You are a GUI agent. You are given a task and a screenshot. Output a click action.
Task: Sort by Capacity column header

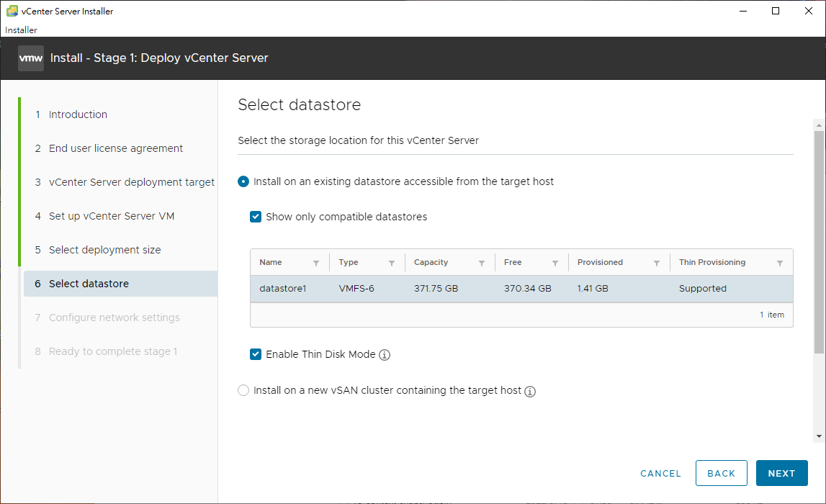(431, 262)
